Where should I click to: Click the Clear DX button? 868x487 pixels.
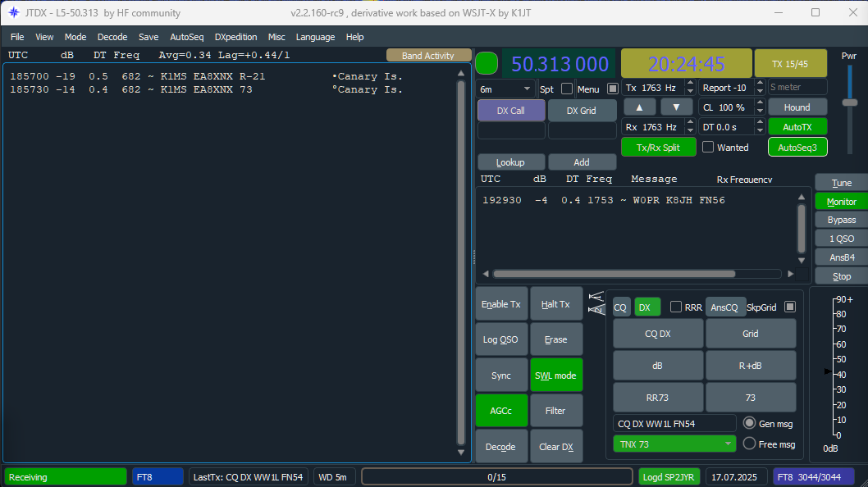(555, 446)
